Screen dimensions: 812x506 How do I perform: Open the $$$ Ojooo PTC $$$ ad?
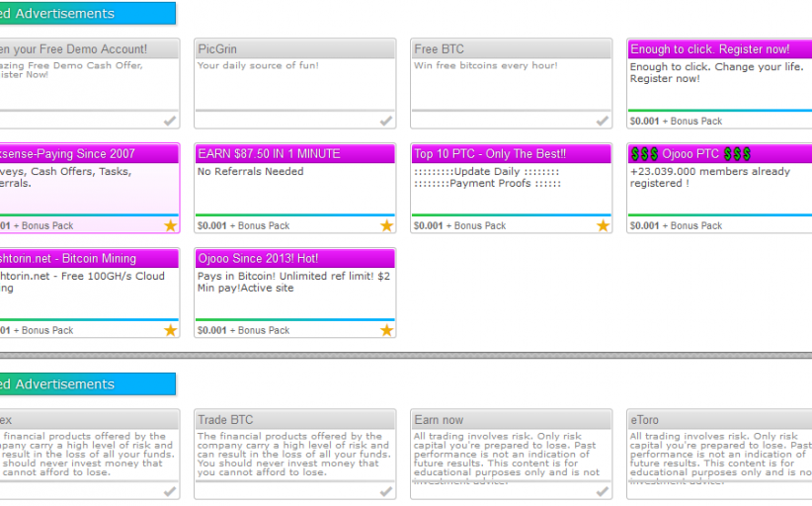[690, 154]
